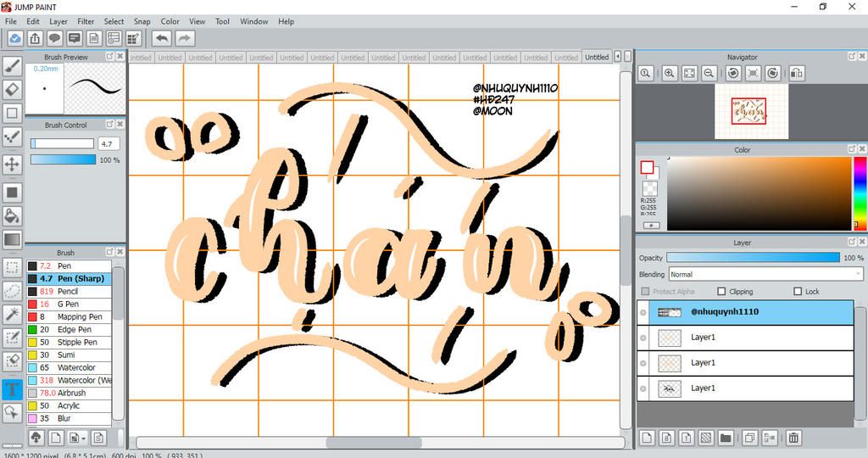
Task: Click the cloud brush download icon
Action: pos(36,438)
